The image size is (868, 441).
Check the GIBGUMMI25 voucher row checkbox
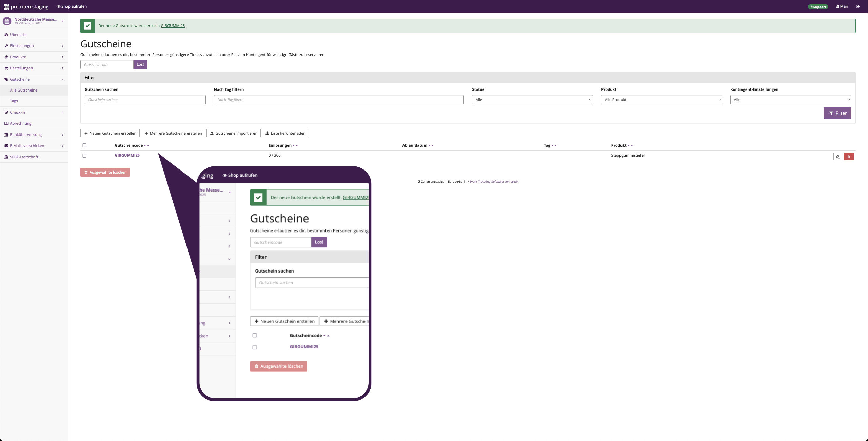pos(84,156)
